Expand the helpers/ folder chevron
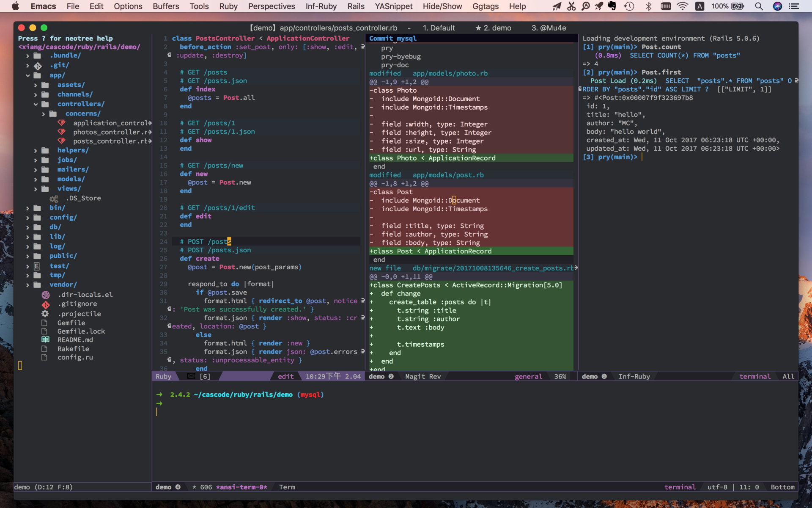 tap(36, 150)
